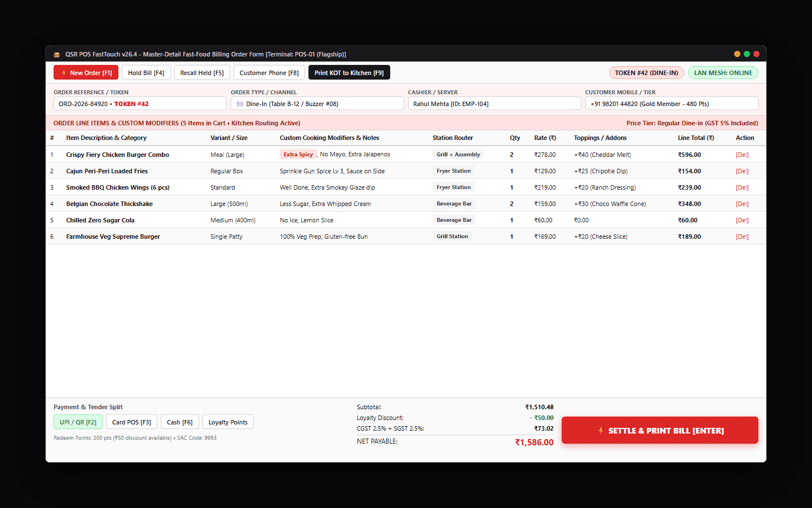Click Customer Phone [F8] button
The height and width of the screenshot is (508, 812).
269,73
